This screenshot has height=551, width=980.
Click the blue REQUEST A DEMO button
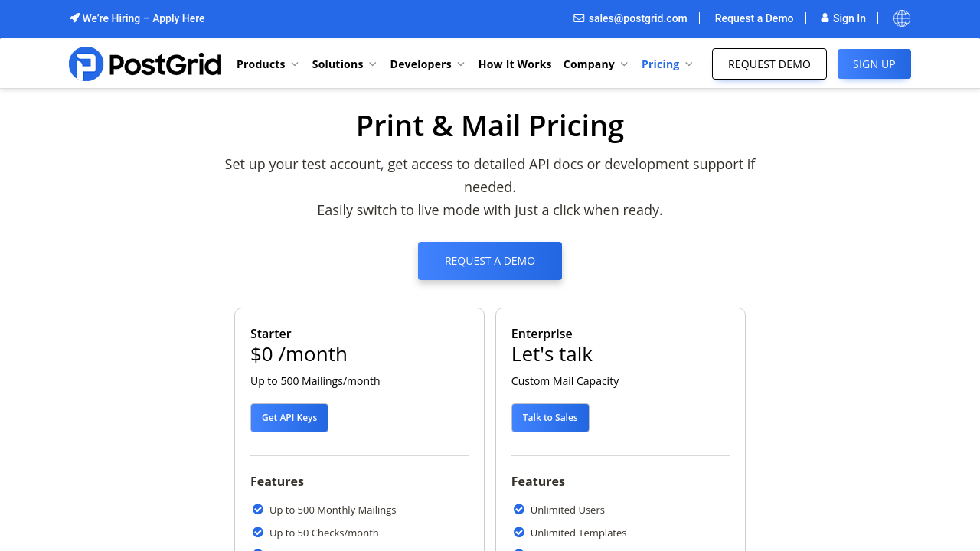point(490,261)
